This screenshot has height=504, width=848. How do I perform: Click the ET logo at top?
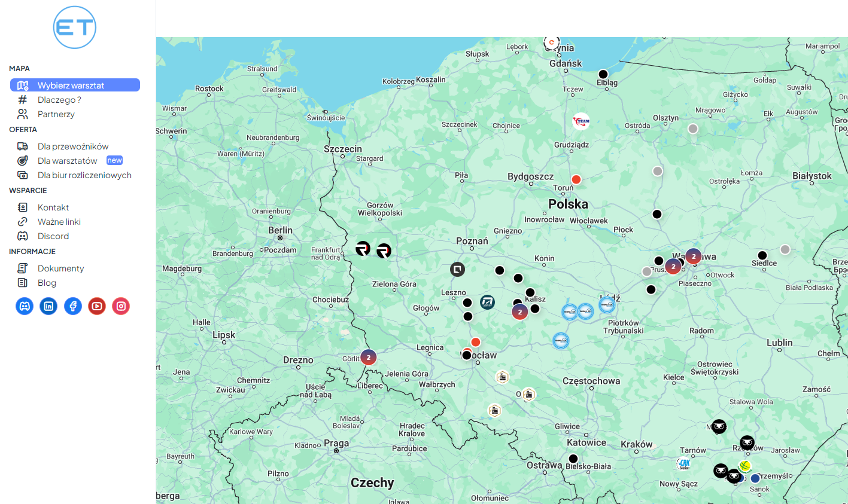coord(75,28)
